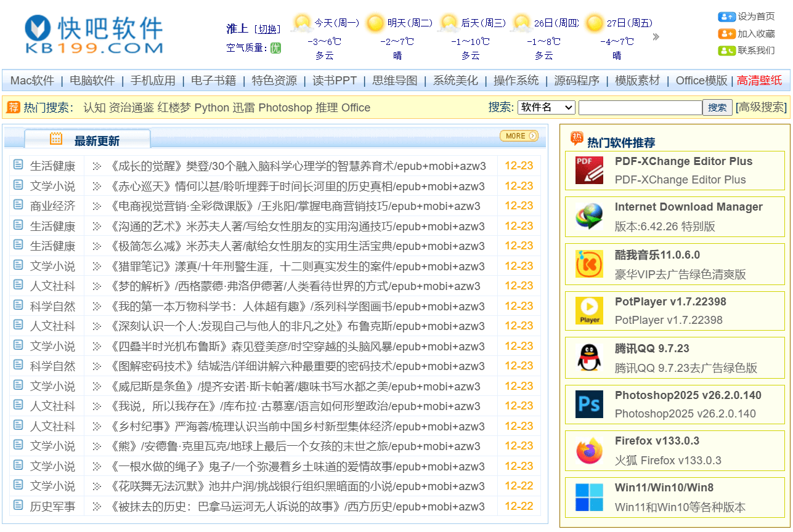
Task: Click the air quality 优 badge
Action: pos(275,47)
